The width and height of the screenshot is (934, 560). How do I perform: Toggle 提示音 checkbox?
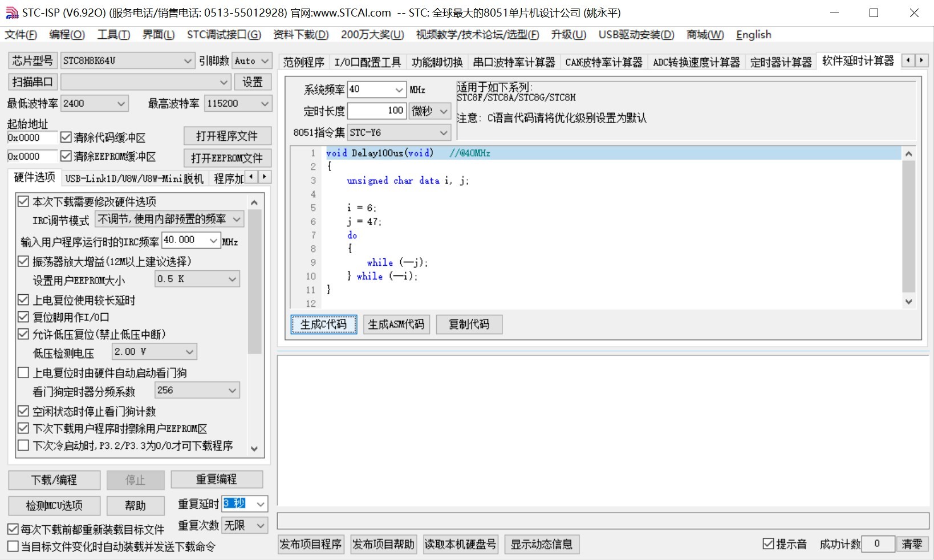click(768, 544)
